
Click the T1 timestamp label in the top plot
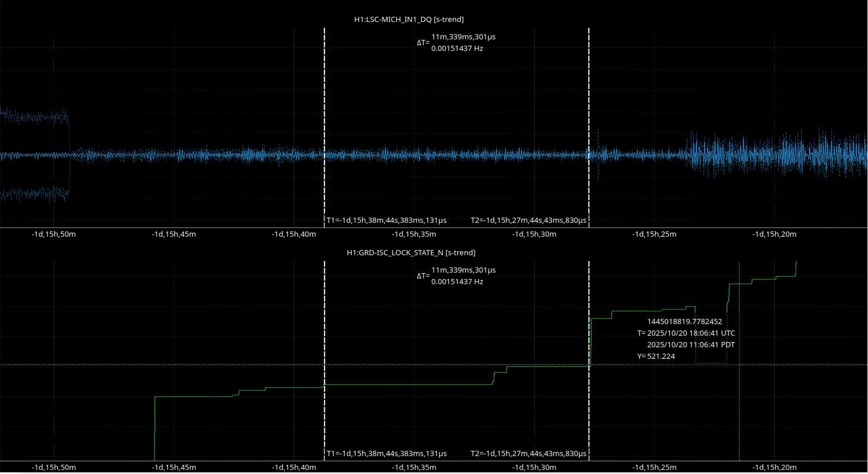[386, 221]
